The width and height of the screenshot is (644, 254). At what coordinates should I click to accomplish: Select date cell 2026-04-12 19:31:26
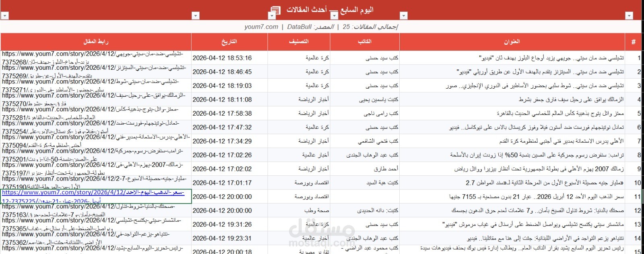(229, 224)
